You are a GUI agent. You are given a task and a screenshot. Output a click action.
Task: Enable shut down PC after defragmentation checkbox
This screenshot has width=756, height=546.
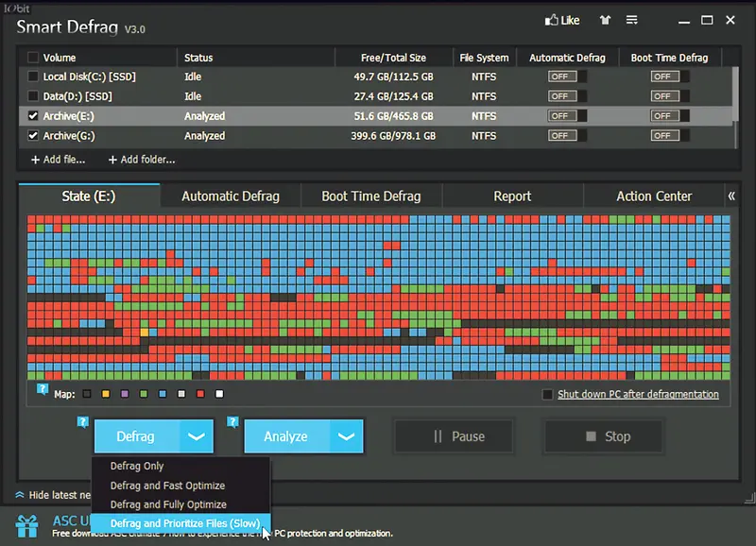point(547,395)
